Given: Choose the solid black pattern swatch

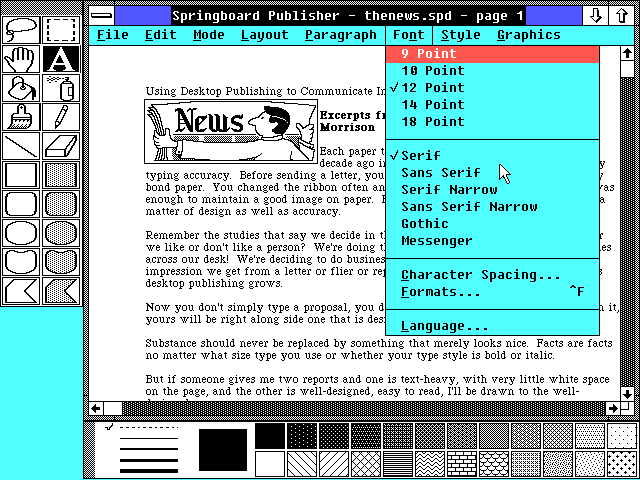Looking at the screenshot, I should (270, 436).
